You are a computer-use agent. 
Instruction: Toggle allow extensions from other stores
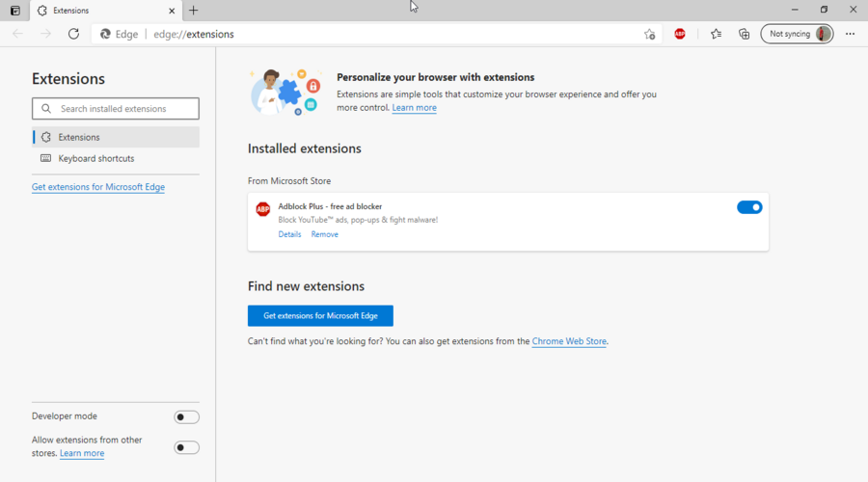[186, 447]
